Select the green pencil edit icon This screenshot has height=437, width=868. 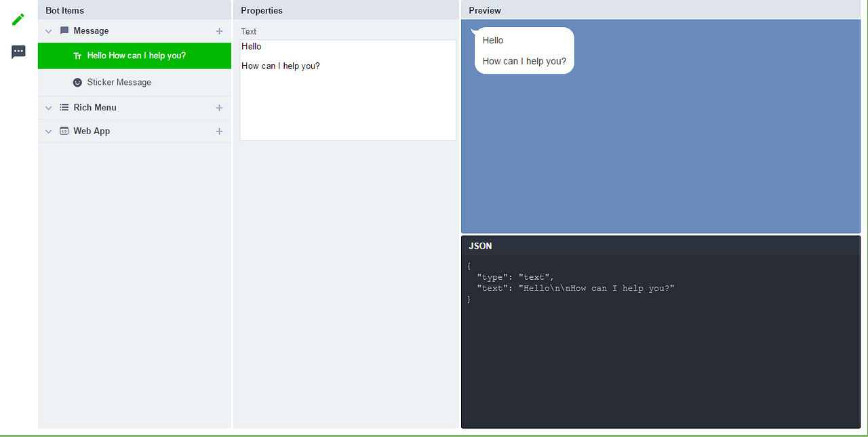pos(18,20)
